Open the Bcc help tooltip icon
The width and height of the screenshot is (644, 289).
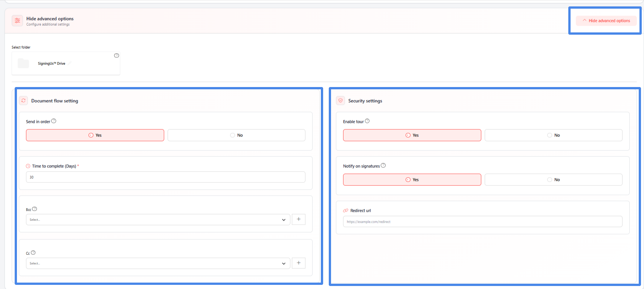point(35,209)
